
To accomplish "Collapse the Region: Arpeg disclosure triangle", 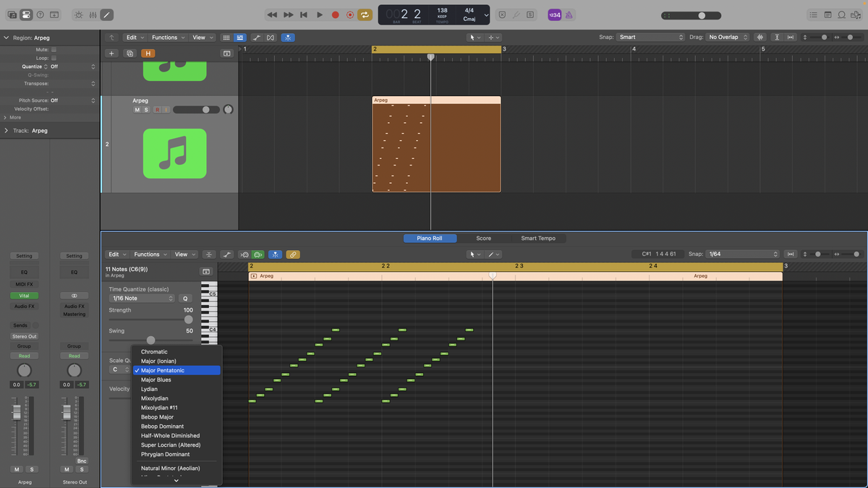I will click(7, 37).
